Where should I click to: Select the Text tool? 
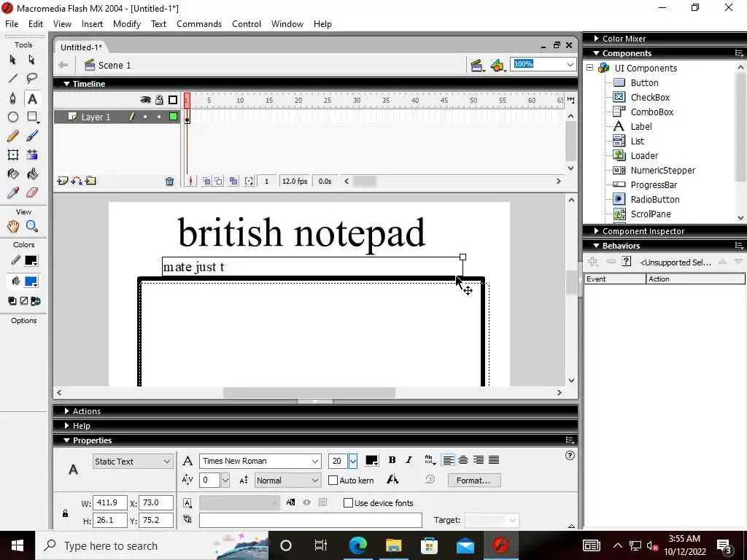coord(32,98)
